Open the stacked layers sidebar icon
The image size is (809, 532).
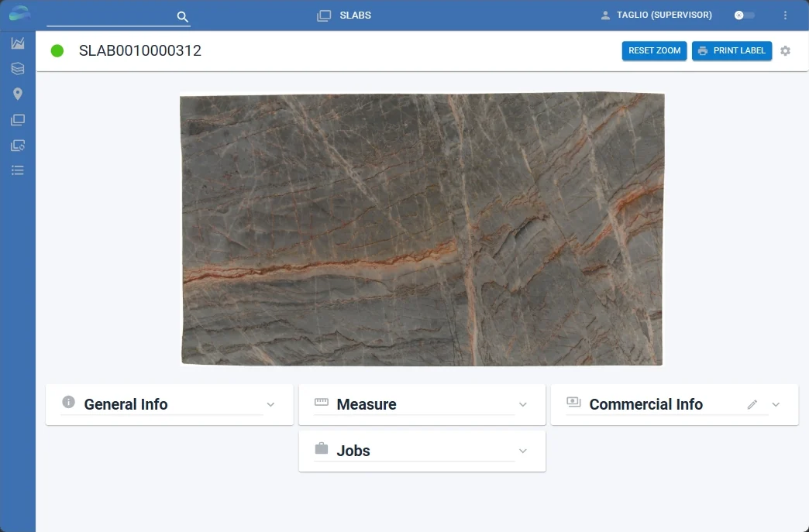[18, 69]
